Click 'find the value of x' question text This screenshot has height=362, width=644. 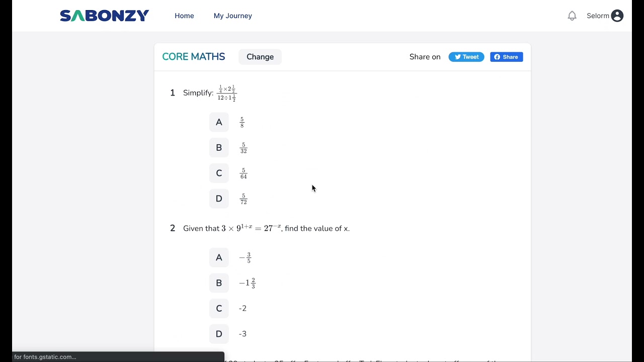coord(317,228)
